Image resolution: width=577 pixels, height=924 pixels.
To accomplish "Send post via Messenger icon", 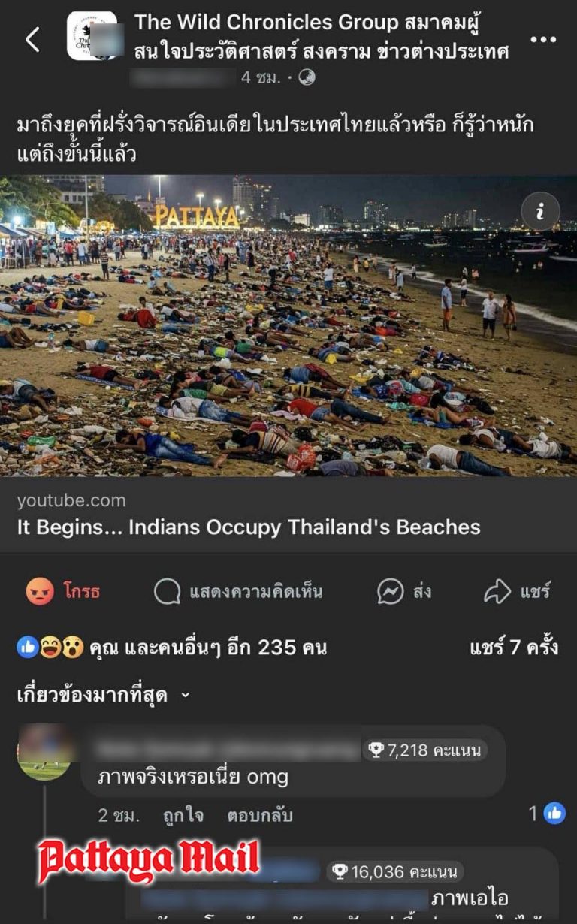I will click(391, 591).
